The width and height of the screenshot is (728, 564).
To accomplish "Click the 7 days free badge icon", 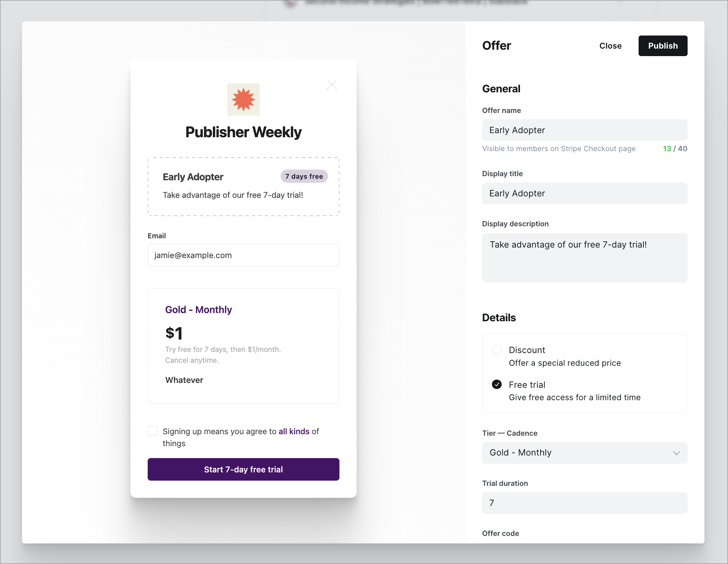I will (x=303, y=176).
